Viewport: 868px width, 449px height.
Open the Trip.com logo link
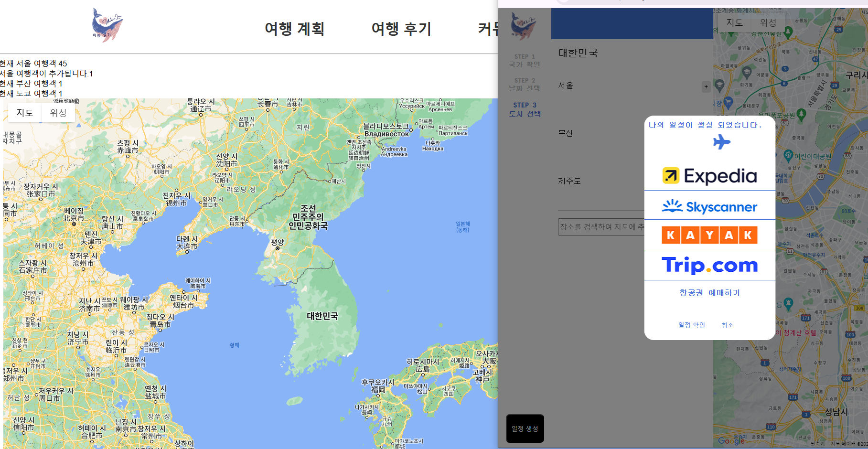pyautogui.click(x=710, y=265)
